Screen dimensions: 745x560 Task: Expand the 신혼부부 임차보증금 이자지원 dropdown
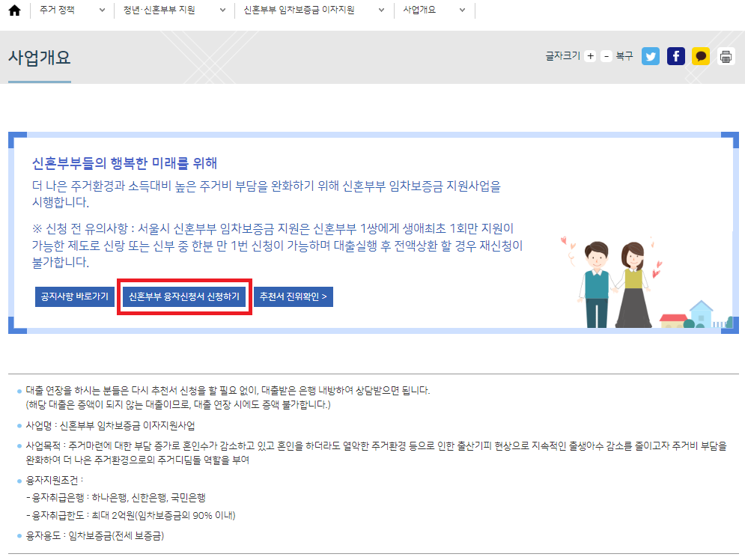(381, 11)
